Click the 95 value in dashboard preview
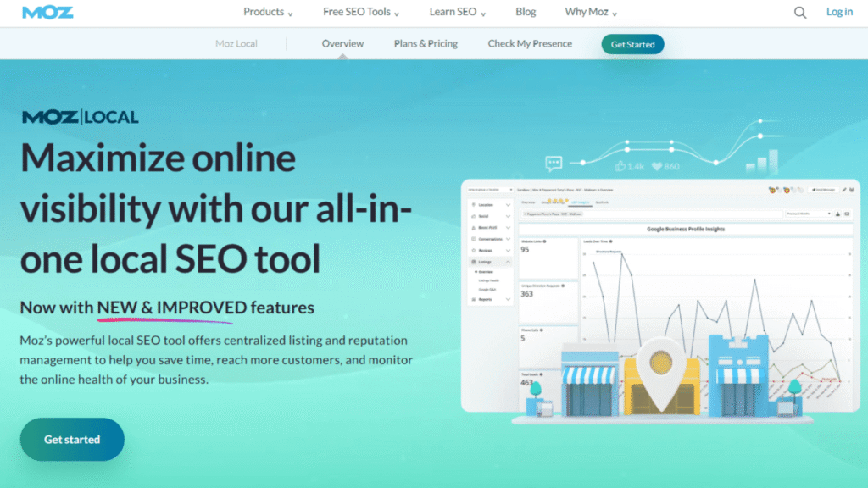 click(x=525, y=250)
